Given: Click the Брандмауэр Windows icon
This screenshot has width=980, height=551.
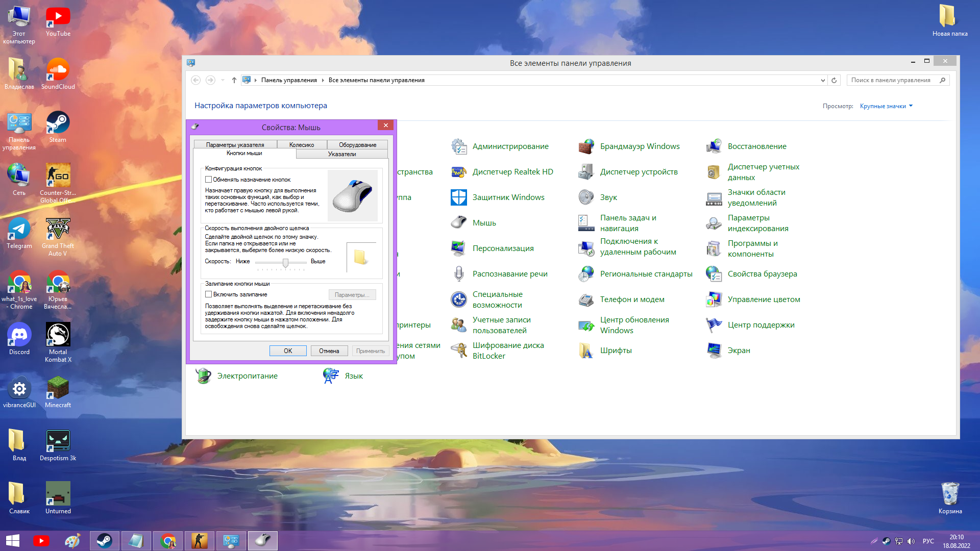Looking at the screenshot, I should (586, 146).
